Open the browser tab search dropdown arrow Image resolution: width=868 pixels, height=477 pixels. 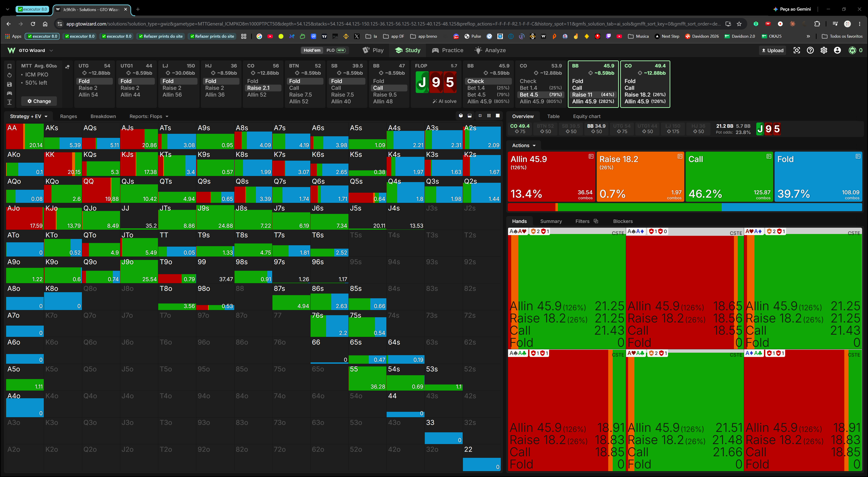[x=8, y=9]
